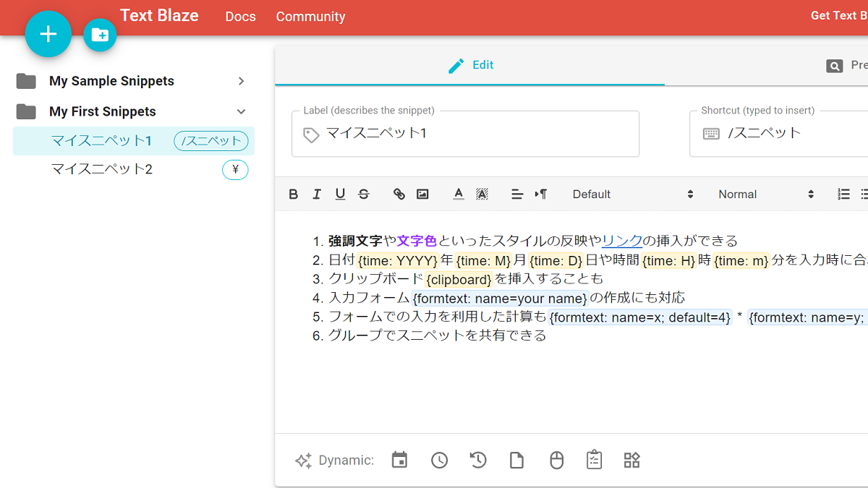
Task: Toggle italic formatting
Action: coord(316,194)
